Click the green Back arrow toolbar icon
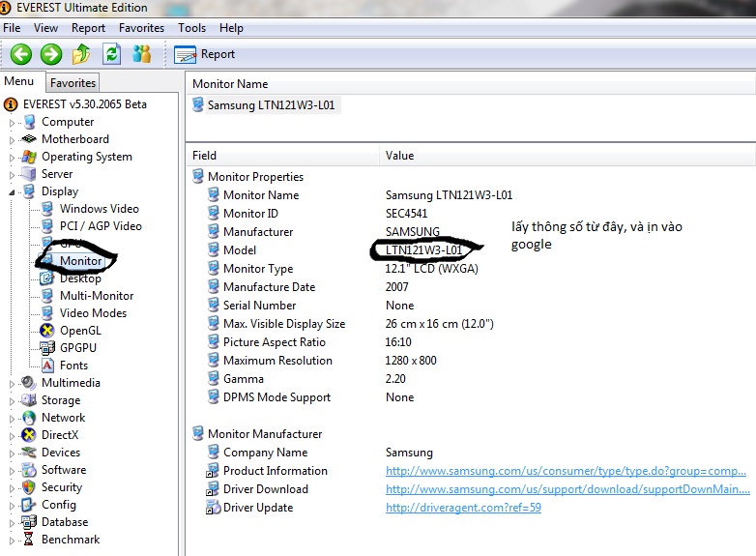Screen dimensions: 756x556 coord(21,54)
